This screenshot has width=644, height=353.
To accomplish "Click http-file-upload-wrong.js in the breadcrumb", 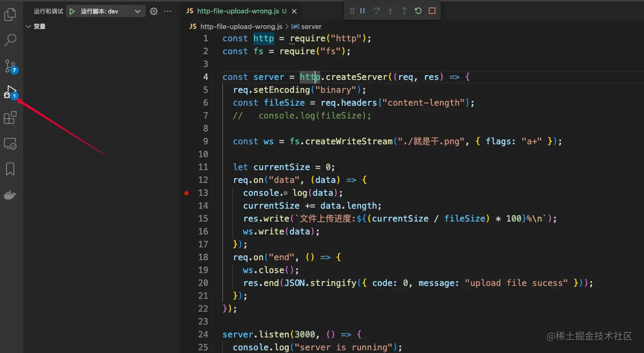I will 241,26.
